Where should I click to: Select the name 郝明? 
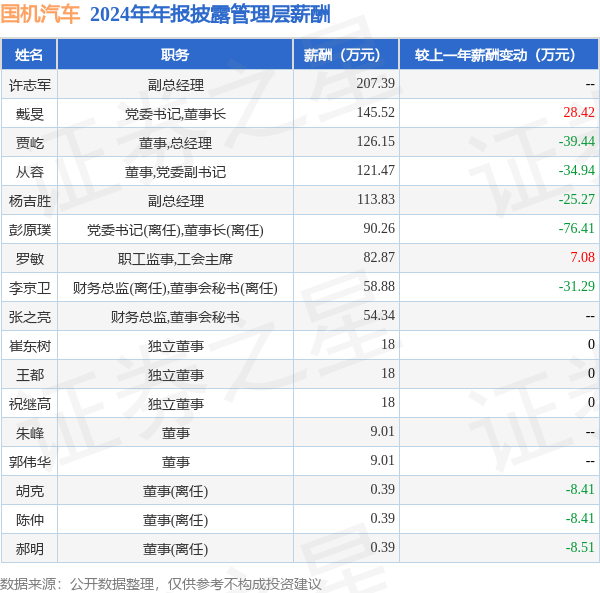(x=30, y=549)
